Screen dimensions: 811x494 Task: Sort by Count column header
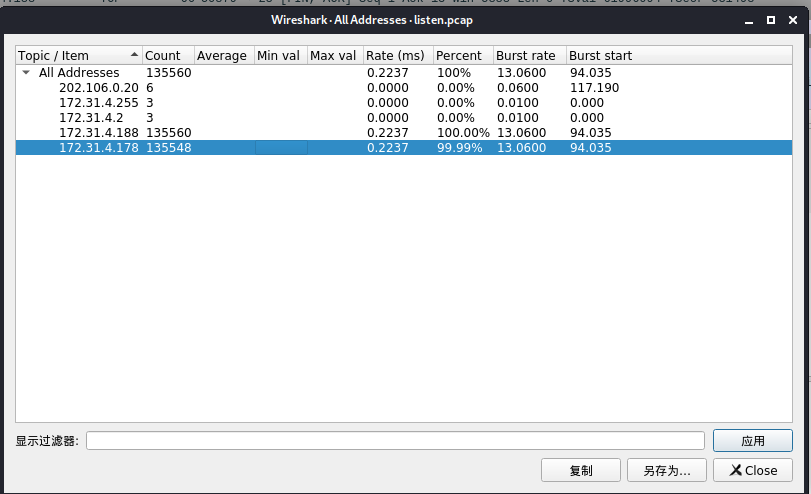tap(168, 55)
